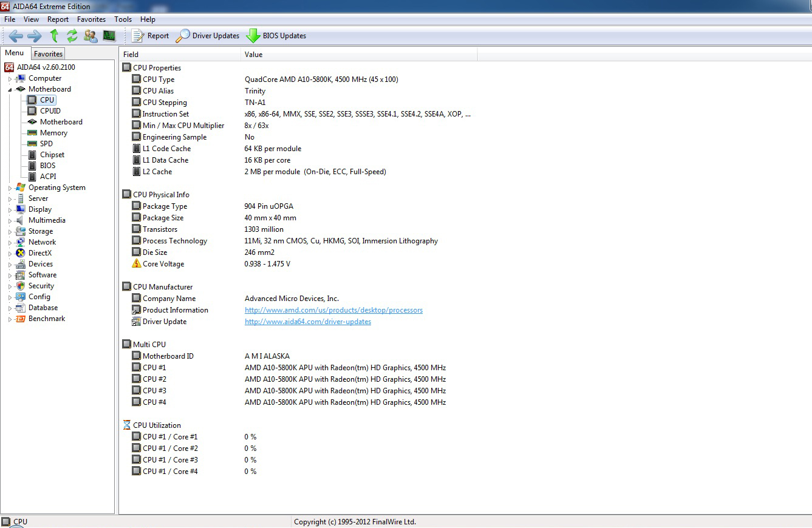Select the Multimedia category in tree
The width and height of the screenshot is (812, 528).
41,220
